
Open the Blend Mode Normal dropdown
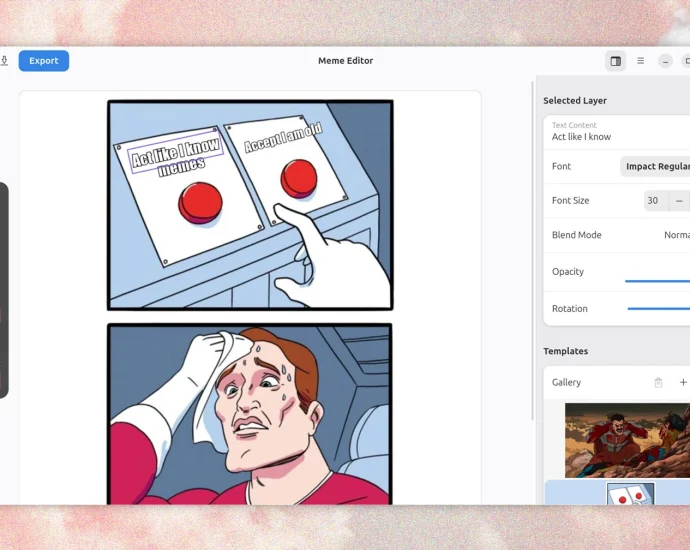pyautogui.click(x=676, y=235)
